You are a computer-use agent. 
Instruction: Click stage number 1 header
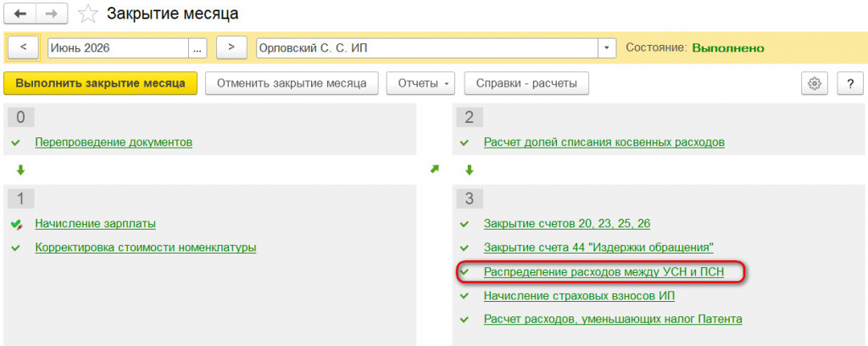tap(21, 198)
